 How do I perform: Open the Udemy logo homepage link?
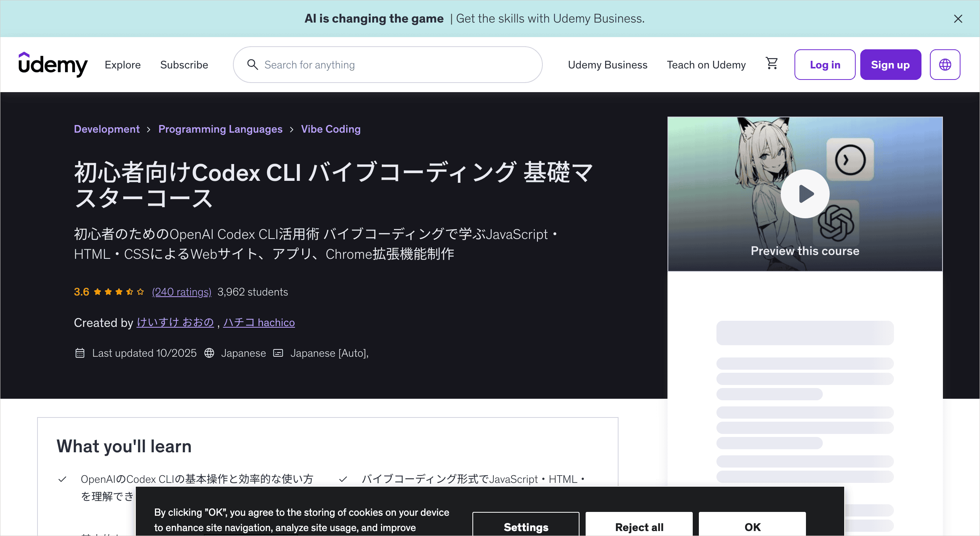point(53,65)
